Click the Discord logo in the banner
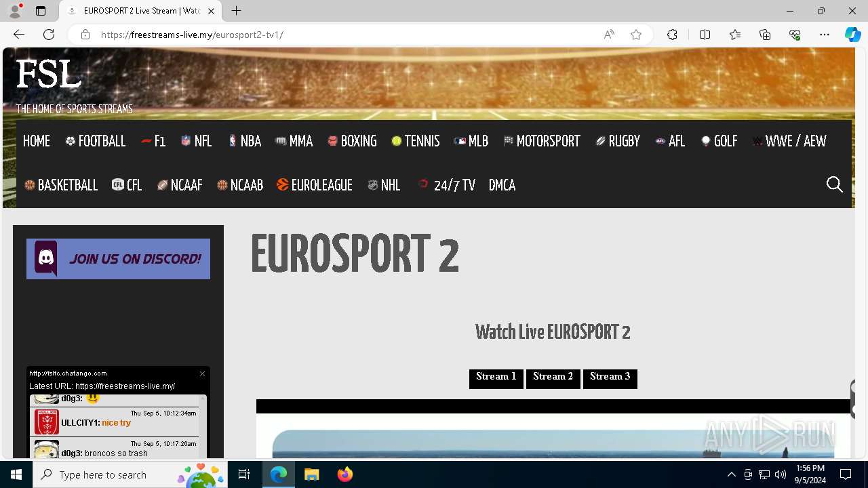This screenshot has height=488, width=868. [46, 258]
